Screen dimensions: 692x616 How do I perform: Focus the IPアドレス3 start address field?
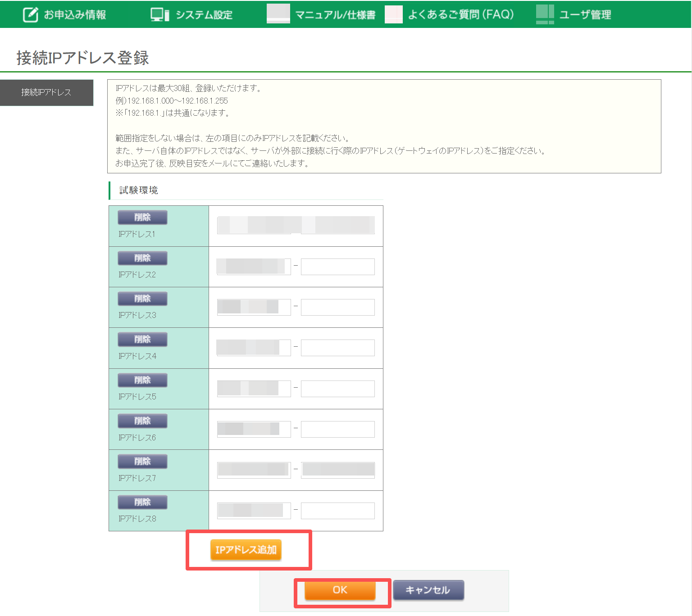point(254,307)
